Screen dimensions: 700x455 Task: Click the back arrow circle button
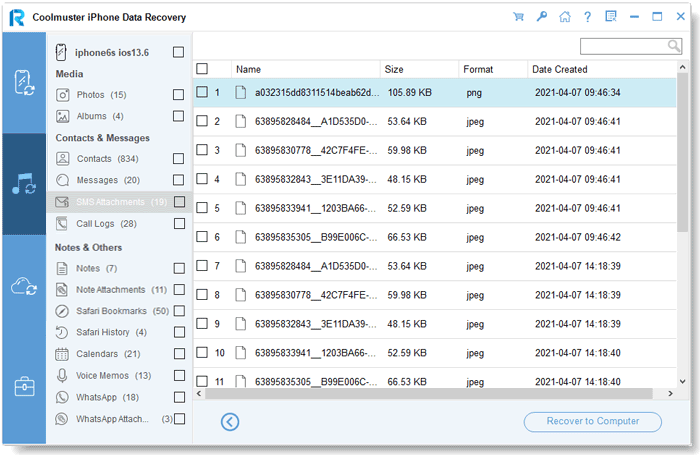[230, 422]
